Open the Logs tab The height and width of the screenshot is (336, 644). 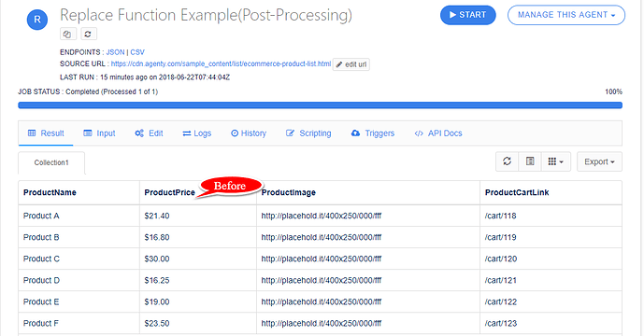coord(196,133)
